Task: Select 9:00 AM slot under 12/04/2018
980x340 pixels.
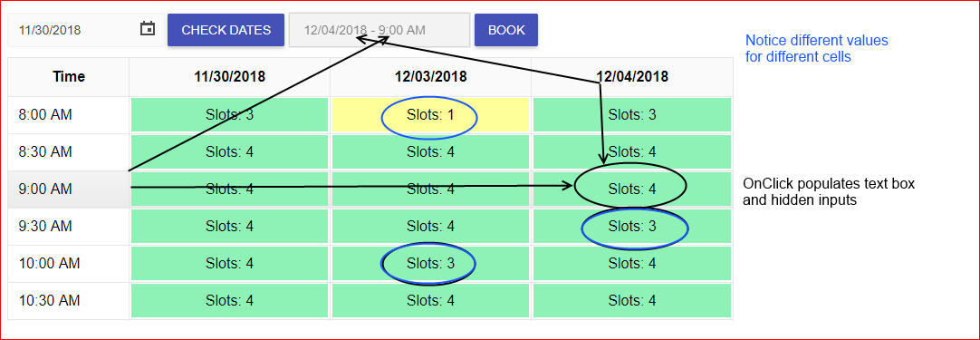Action: (x=632, y=189)
